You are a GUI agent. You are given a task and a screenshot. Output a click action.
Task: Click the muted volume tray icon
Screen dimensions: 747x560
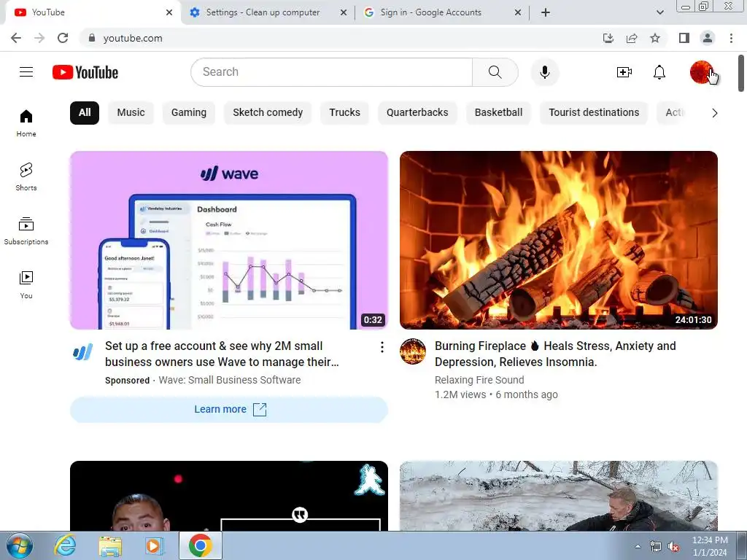click(x=673, y=547)
